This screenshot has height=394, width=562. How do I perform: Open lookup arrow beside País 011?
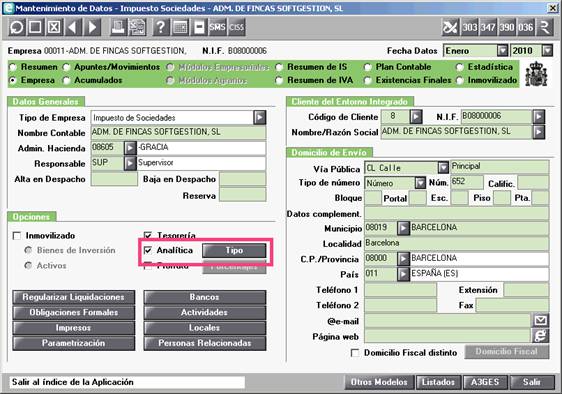click(x=403, y=274)
